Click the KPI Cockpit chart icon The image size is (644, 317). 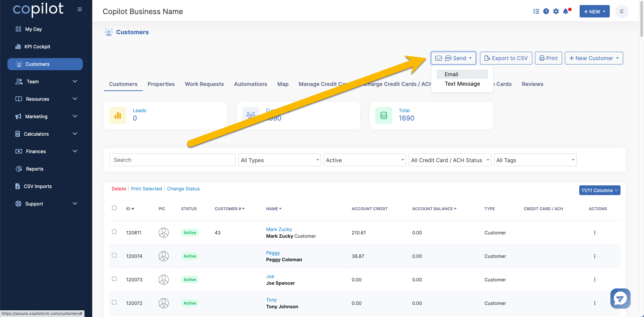tap(18, 47)
